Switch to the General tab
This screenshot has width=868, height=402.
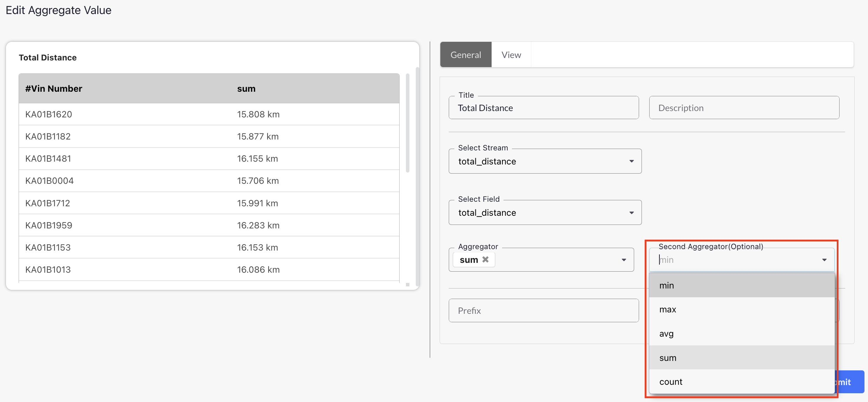[x=466, y=55]
